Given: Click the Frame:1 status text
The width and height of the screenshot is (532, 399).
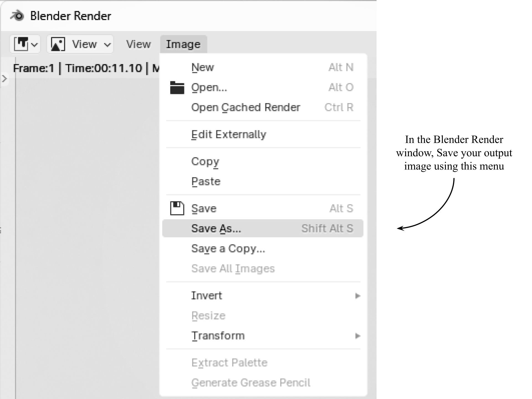Looking at the screenshot, I should tap(36, 68).
